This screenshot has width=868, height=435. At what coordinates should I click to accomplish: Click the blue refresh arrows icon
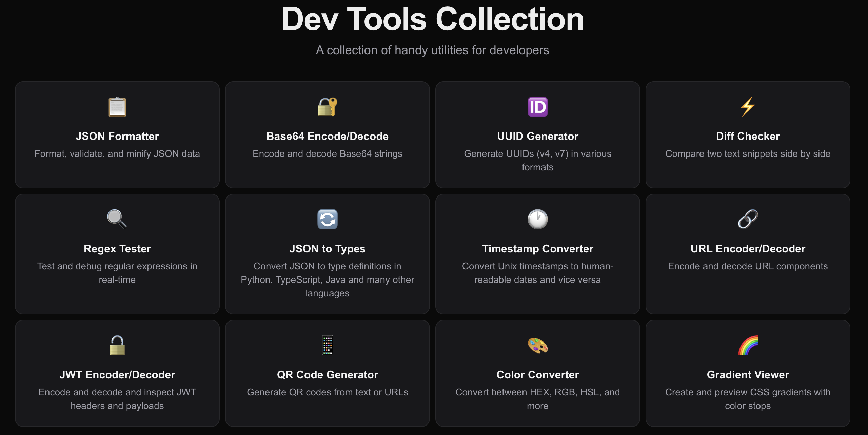[x=328, y=220]
